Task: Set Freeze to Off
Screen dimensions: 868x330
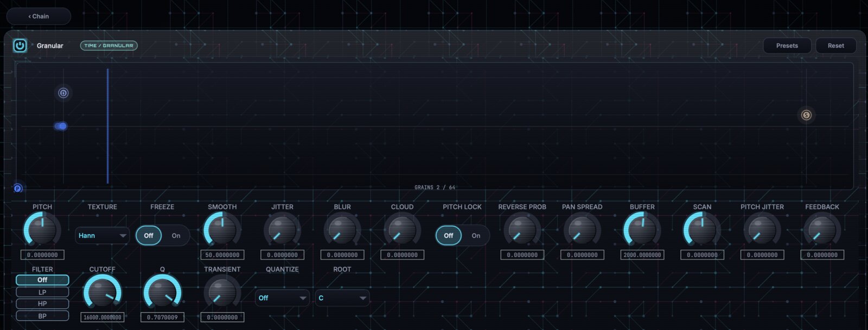Action: tap(149, 236)
